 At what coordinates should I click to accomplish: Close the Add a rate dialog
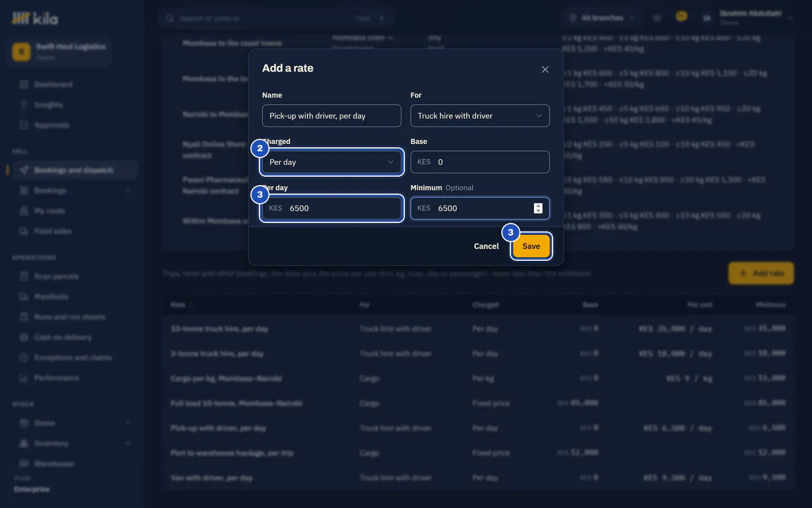click(545, 69)
